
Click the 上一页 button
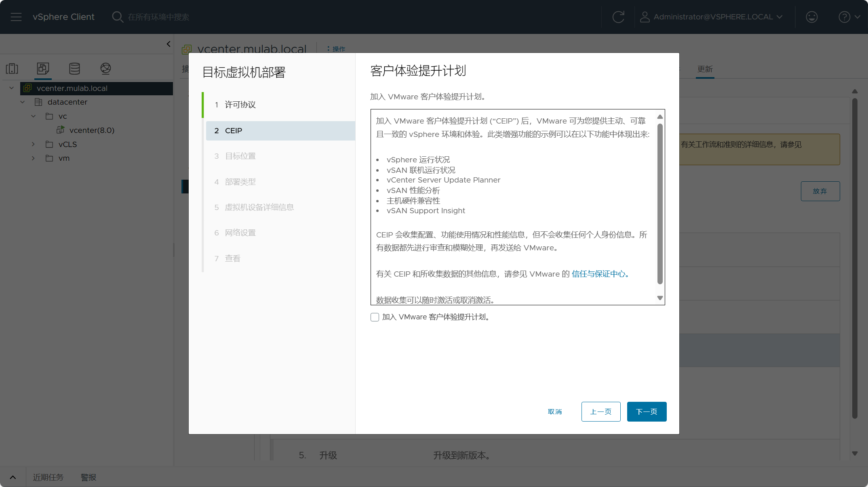[x=601, y=412]
